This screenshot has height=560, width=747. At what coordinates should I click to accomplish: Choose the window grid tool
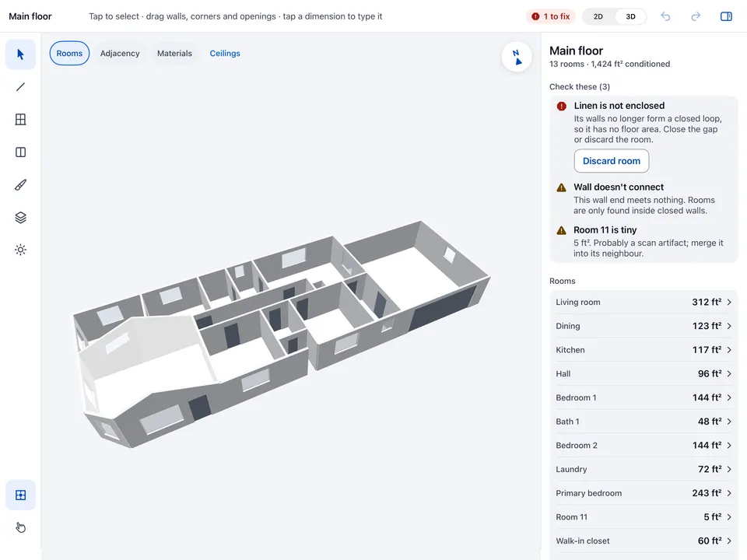20,120
